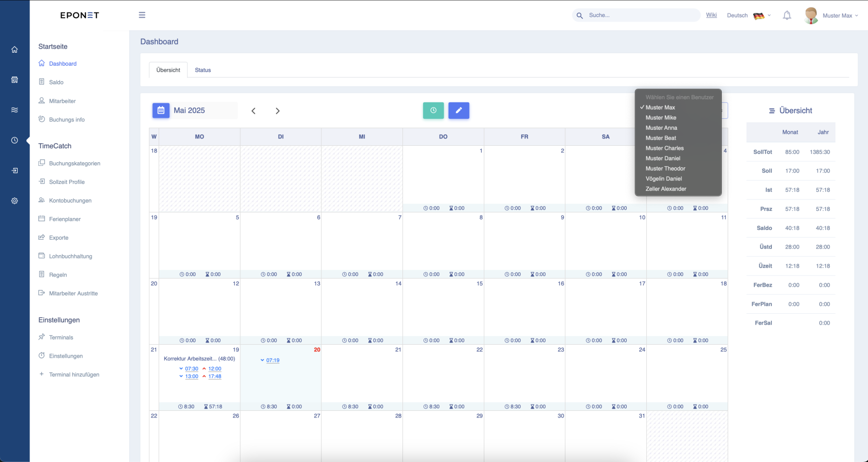Viewport: 868px width, 462px height.
Task: Open Kontobuchungen in sidebar
Action: click(70, 201)
